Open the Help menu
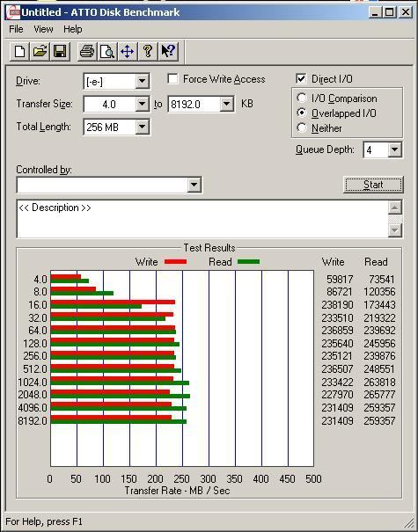 coord(73,29)
